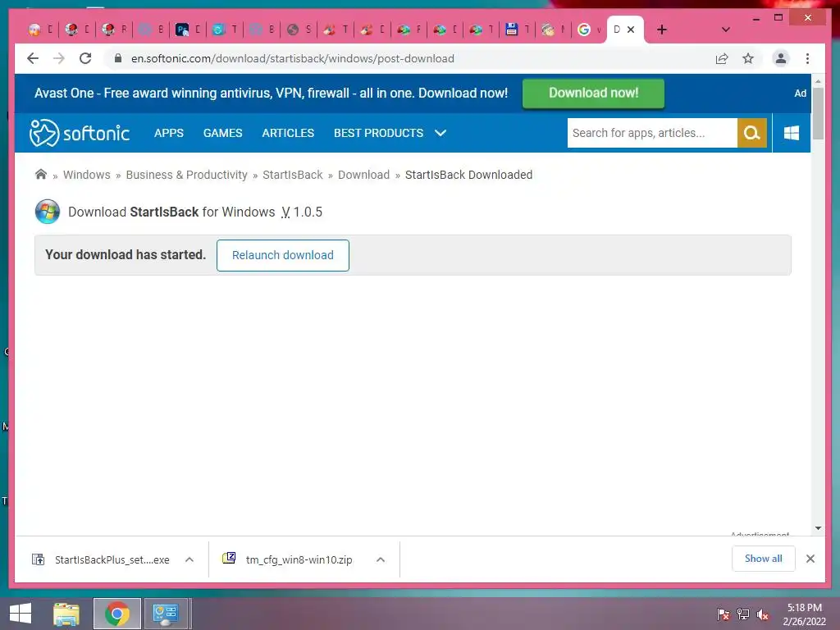Reload the Softonic page
The height and width of the screenshot is (630, 840).
click(85, 58)
